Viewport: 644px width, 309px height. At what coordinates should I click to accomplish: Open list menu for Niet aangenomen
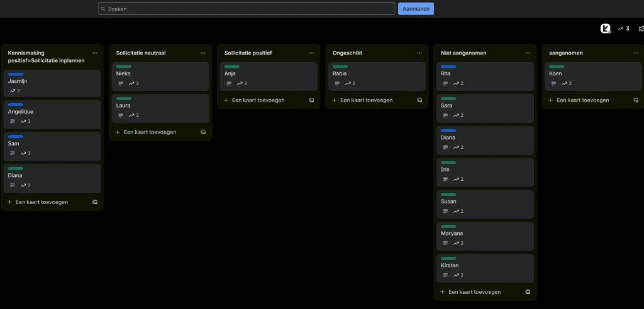pos(528,53)
